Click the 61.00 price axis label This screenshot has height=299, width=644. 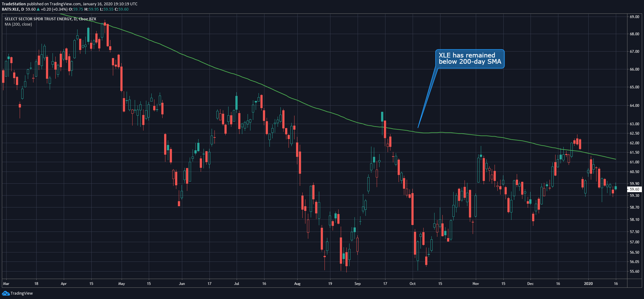[634, 162]
